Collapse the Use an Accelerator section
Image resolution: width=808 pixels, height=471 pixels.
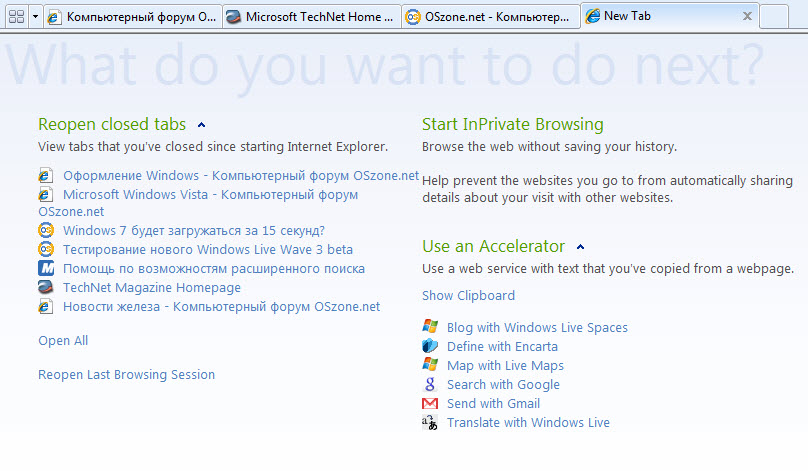[x=580, y=247]
